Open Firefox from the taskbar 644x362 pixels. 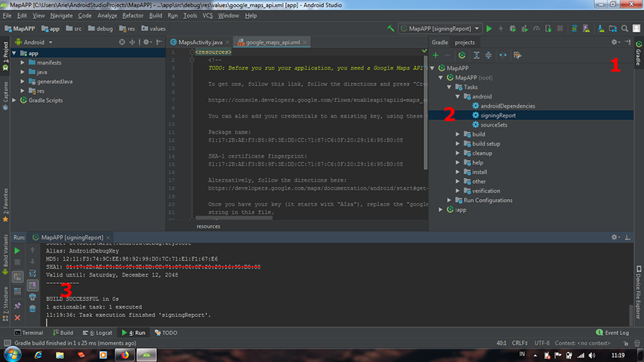click(125, 355)
